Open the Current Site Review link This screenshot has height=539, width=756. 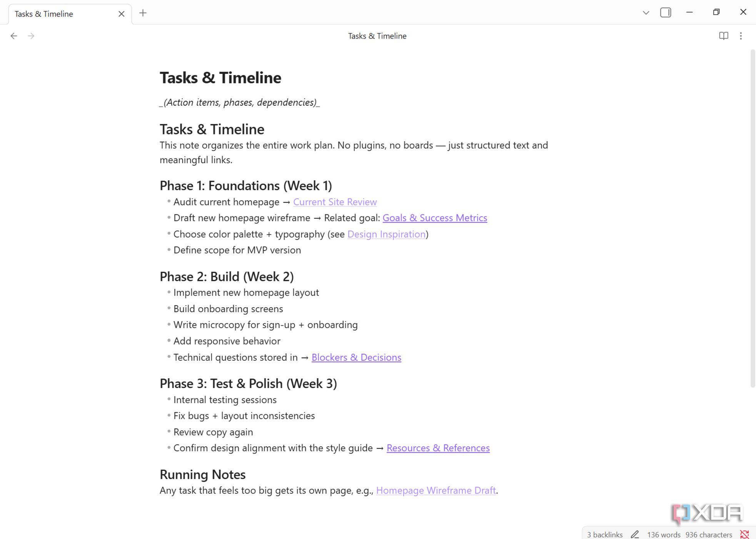pyautogui.click(x=335, y=202)
